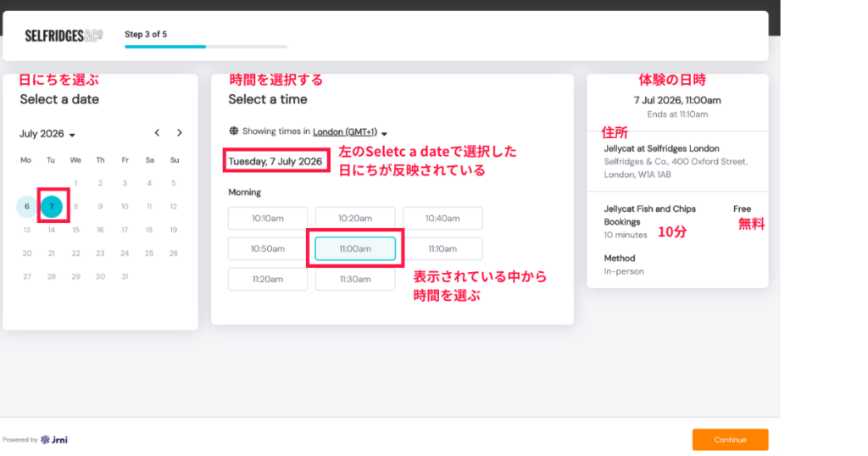Select the 10:50am time slot

(x=268, y=248)
